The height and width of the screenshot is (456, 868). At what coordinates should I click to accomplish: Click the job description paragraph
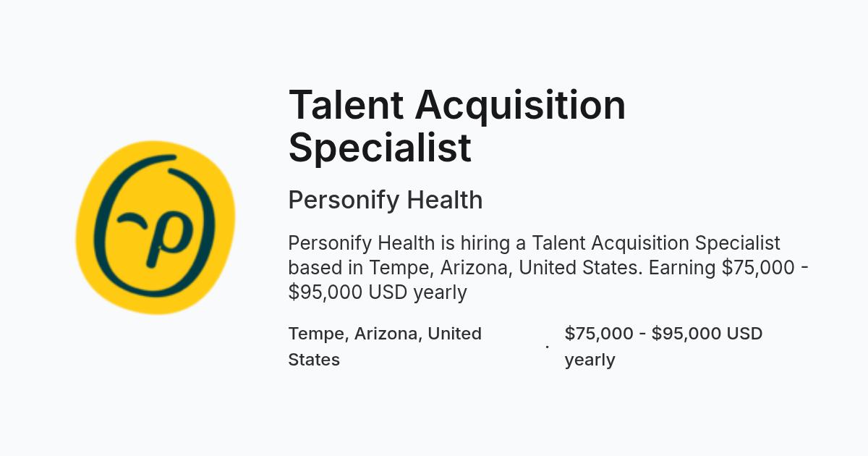(548, 268)
